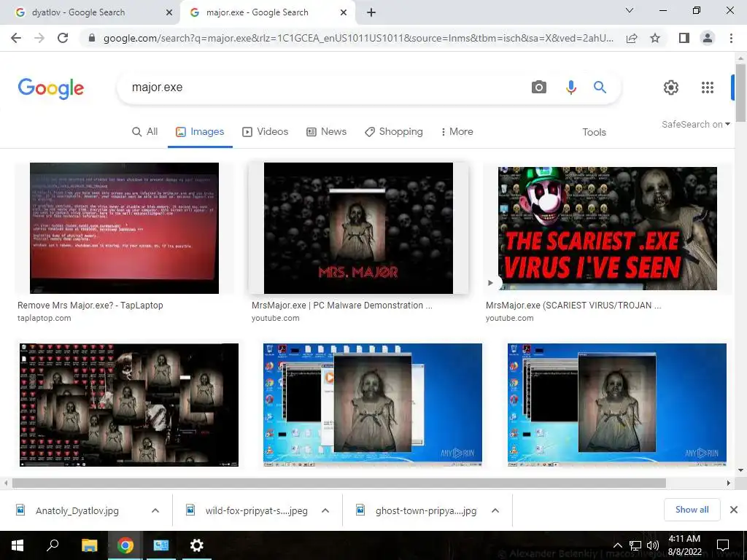
Task: Open 'Remove Mrs Major.exe? - TapLaptop' link
Action: pyautogui.click(x=90, y=306)
